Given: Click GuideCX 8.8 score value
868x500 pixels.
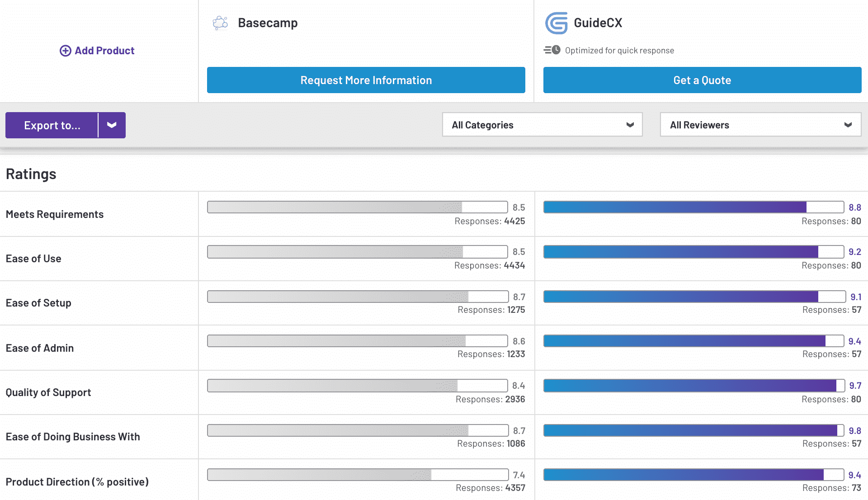Looking at the screenshot, I should tap(855, 208).
